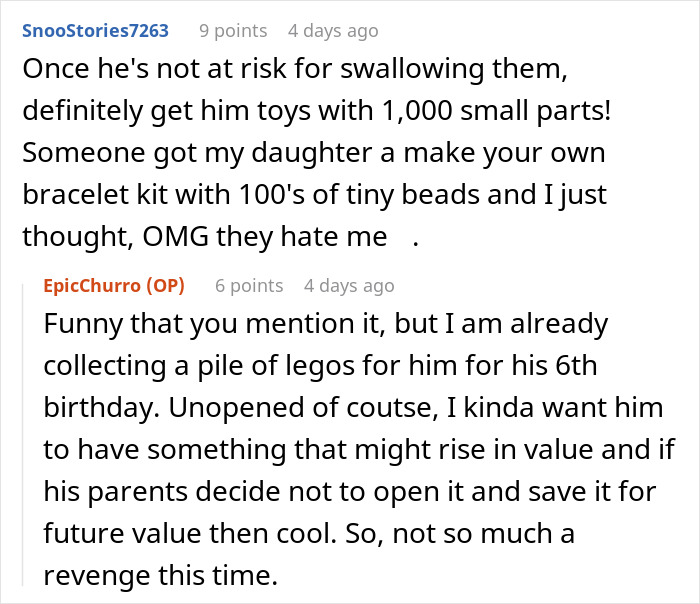Image resolution: width=700 pixels, height=604 pixels.
Task: Click EpicChurro reply's 4 days ago timestamp
Action: point(349,285)
